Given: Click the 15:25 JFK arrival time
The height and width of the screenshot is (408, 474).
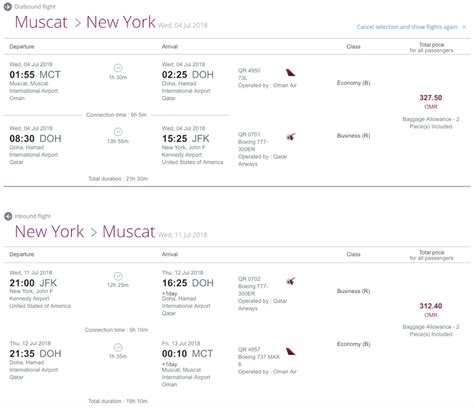Looking at the screenshot, I should [x=186, y=139].
